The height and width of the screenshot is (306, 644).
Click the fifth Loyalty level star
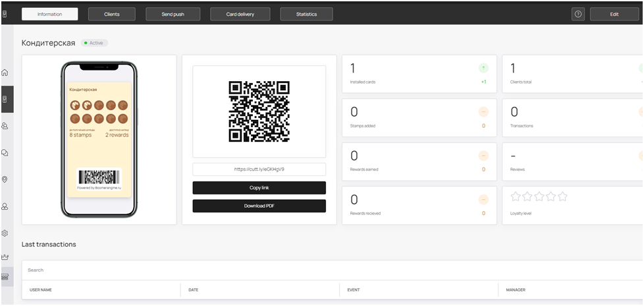tap(562, 197)
